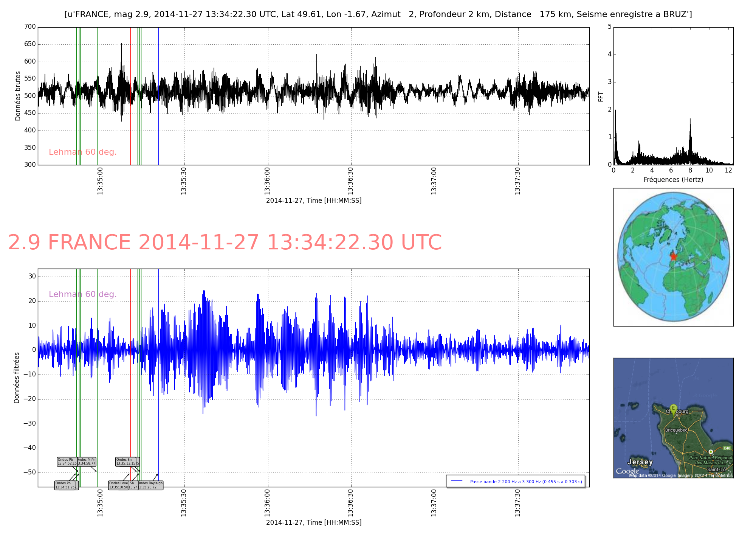Click the Ondes Pb annotation box

[x=67, y=462]
